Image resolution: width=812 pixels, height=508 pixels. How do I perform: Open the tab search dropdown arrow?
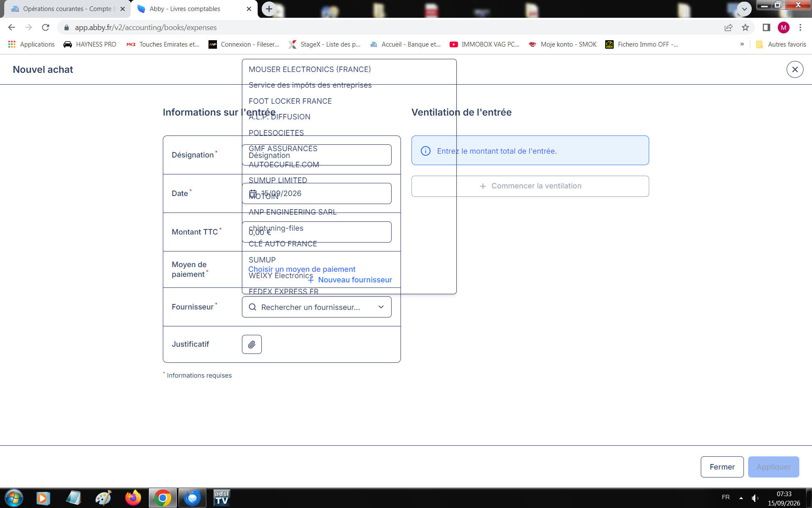pos(744,9)
